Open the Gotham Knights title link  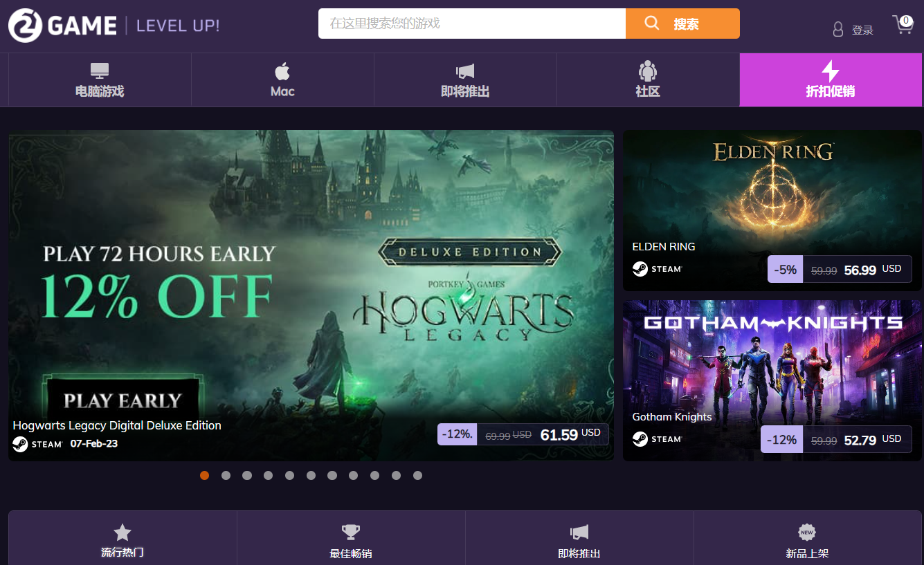tap(672, 416)
